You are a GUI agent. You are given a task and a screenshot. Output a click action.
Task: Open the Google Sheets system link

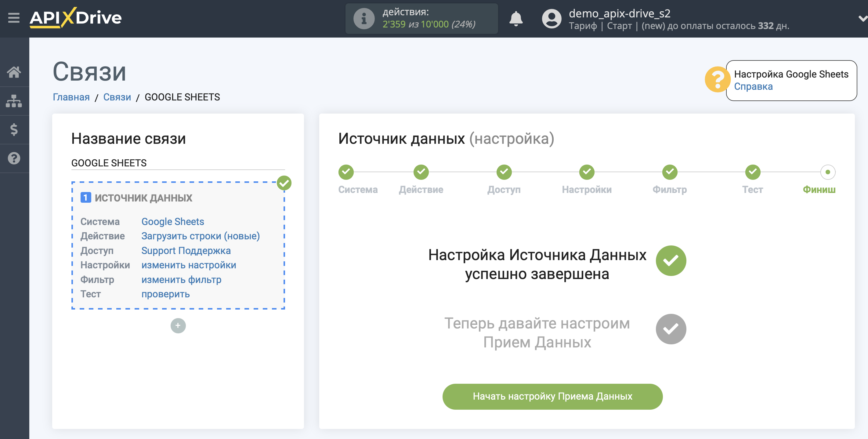tap(172, 222)
